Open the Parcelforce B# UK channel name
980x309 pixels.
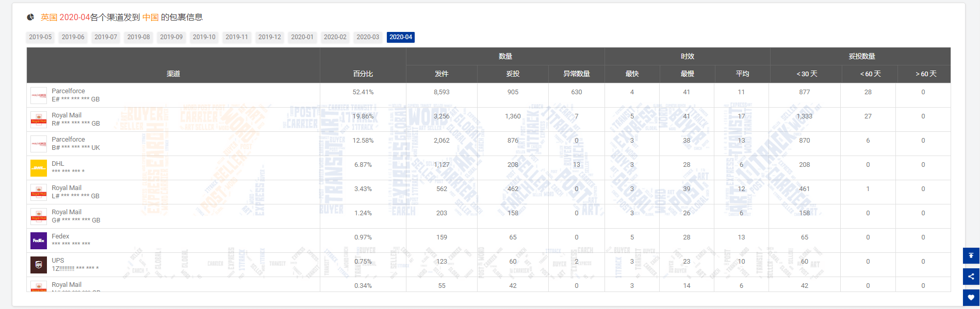(x=68, y=140)
